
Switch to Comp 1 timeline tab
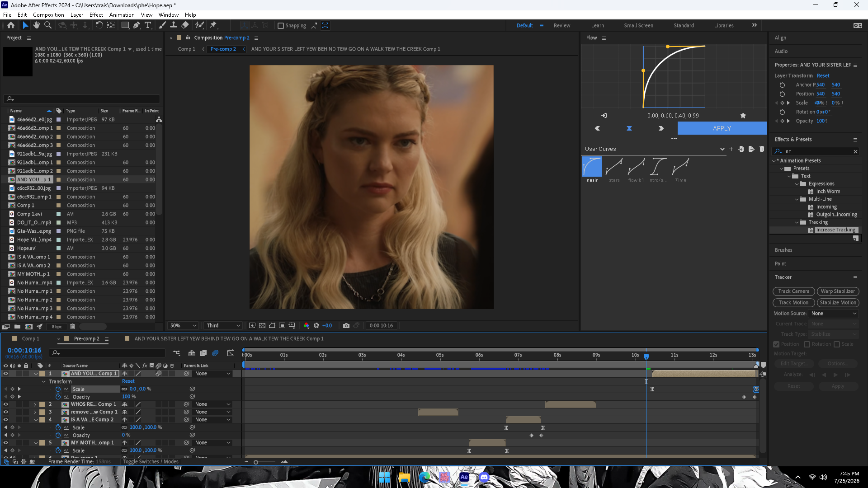coord(31,339)
